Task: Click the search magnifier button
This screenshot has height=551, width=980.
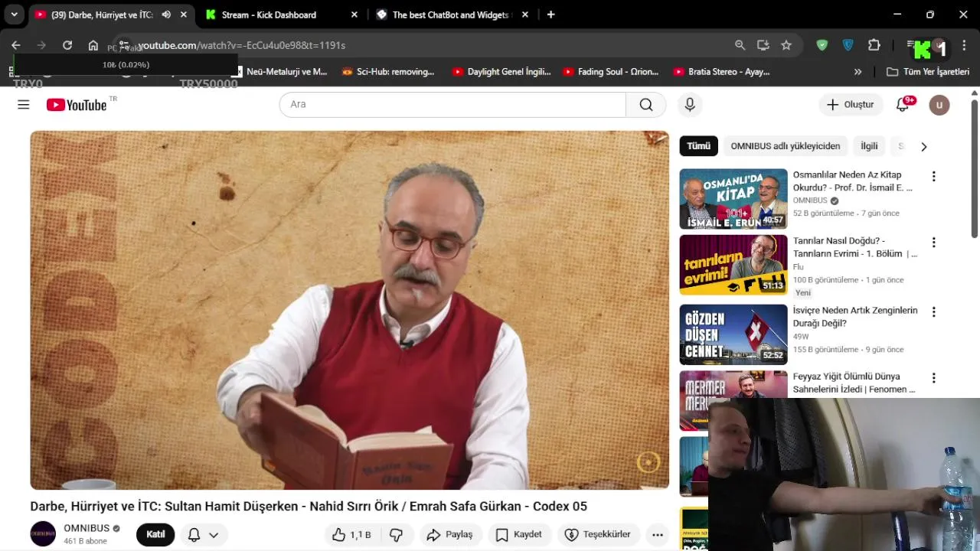Action: 646,105
